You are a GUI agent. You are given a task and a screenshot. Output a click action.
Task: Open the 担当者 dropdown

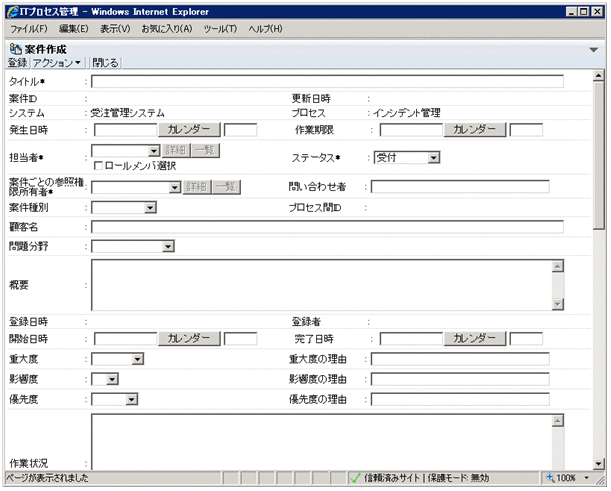[x=154, y=151]
